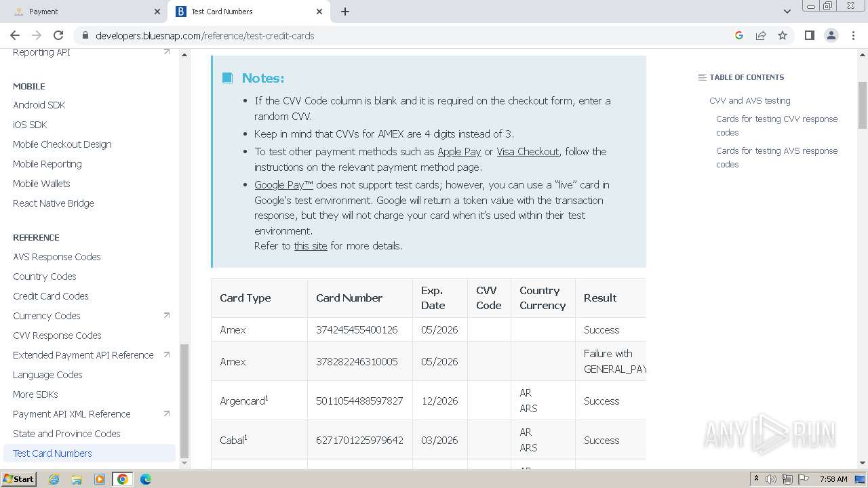This screenshot has height=488, width=868.
Task: Open the iOS SDK page
Action: [30, 125]
